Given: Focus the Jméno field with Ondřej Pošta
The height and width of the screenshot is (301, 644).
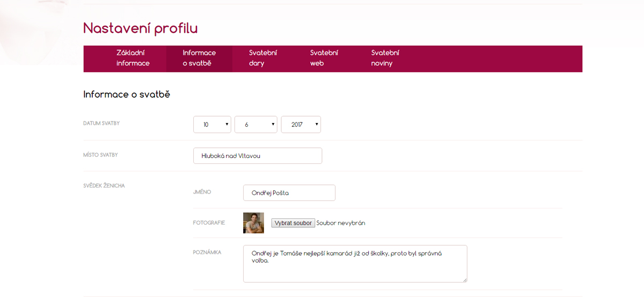Looking at the screenshot, I should point(289,193).
